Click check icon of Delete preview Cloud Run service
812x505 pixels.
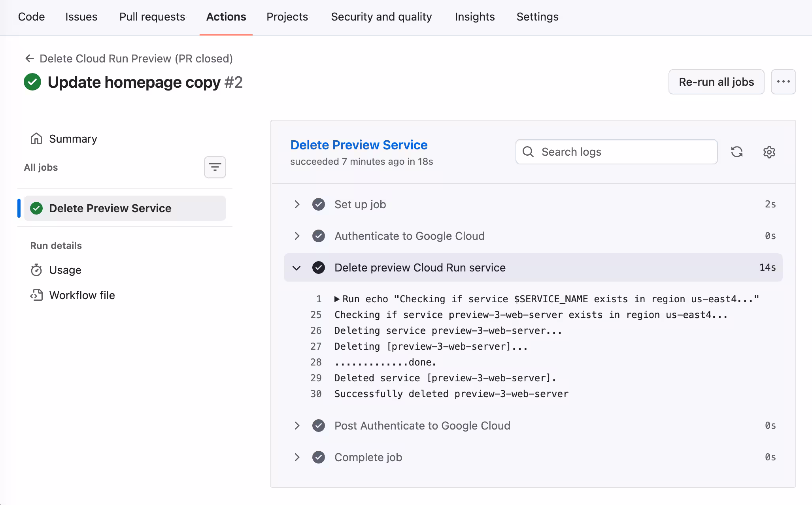click(x=319, y=268)
